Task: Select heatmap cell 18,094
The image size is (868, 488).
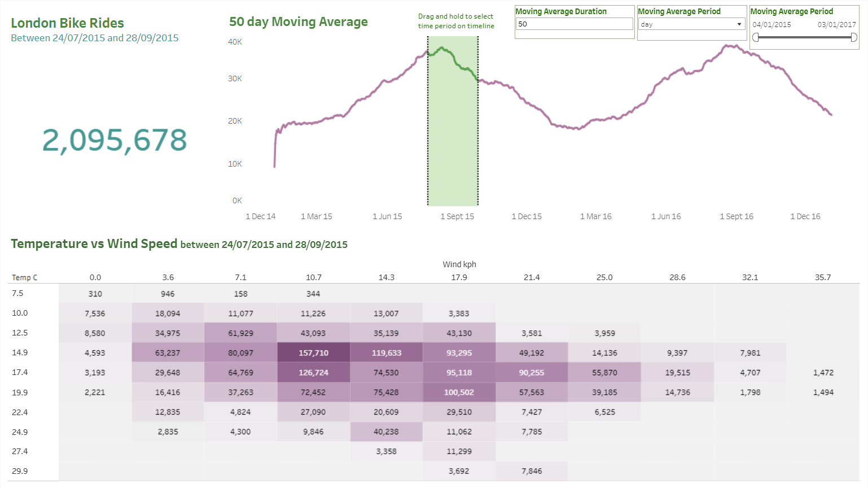Action: pyautogui.click(x=168, y=313)
